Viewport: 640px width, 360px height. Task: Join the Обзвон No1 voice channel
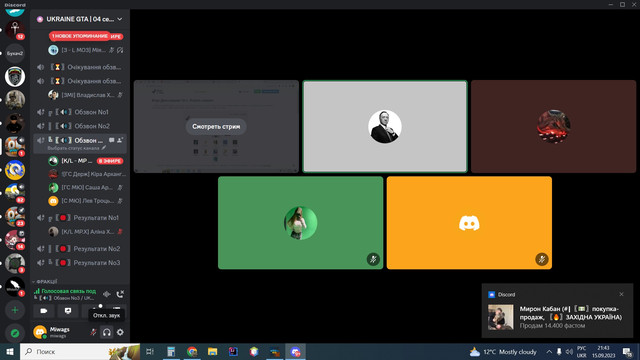[x=80, y=112]
